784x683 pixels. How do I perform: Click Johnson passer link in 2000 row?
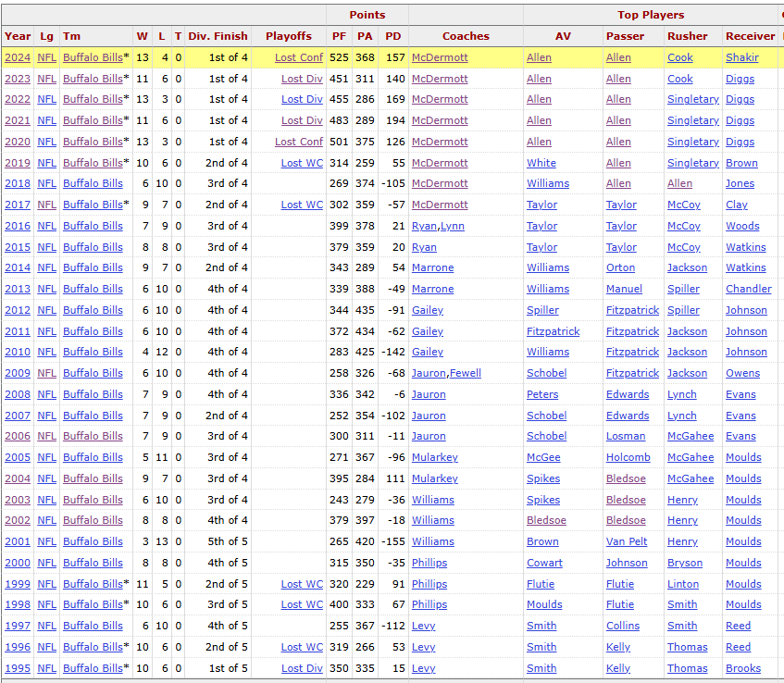click(x=627, y=563)
